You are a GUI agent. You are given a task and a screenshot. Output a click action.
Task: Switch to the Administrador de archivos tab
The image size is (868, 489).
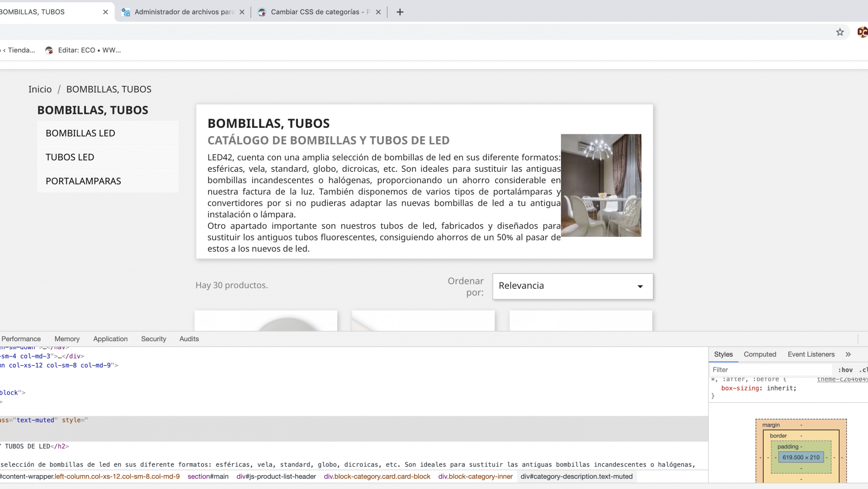click(183, 12)
